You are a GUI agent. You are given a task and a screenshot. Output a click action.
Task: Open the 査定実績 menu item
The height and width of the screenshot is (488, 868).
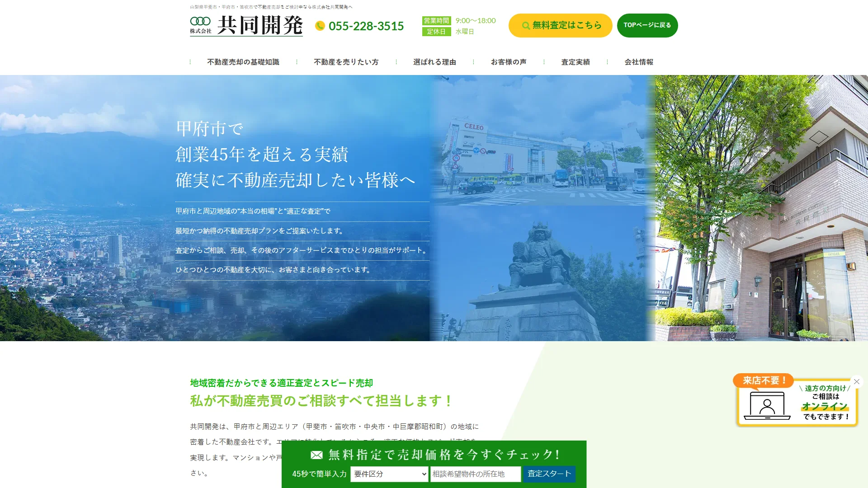pos(576,62)
